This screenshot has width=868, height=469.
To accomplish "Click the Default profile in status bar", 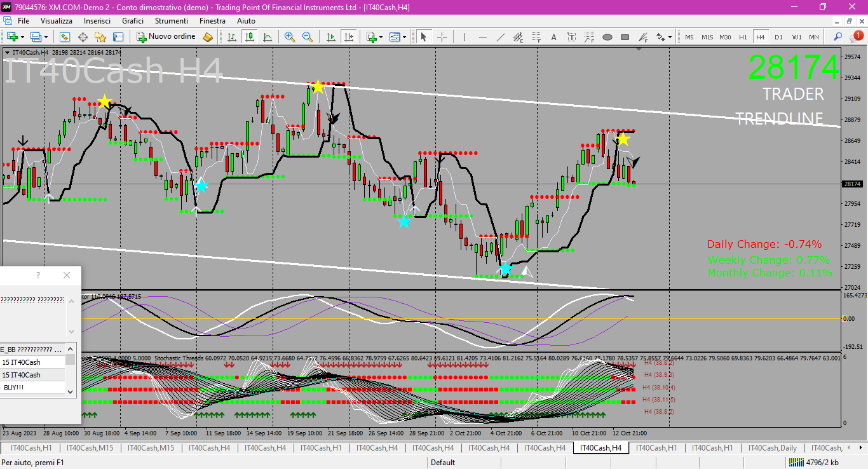I will (x=443, y=463).
